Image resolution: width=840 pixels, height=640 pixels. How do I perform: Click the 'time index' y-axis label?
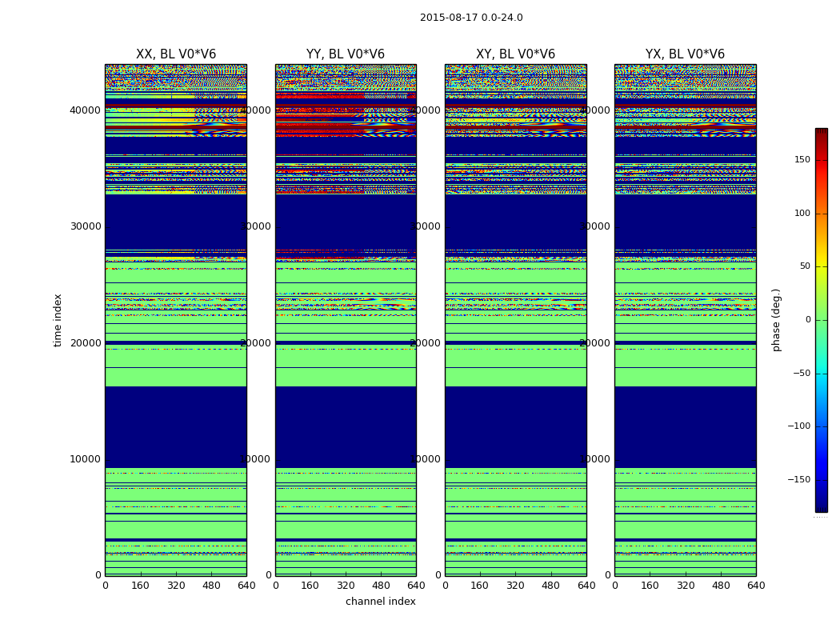pos(58,320)
